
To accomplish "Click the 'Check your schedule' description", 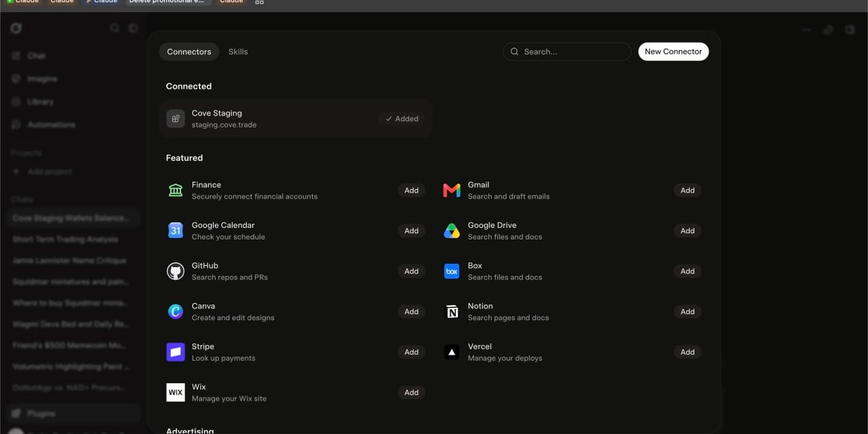I will coord(229,237).
